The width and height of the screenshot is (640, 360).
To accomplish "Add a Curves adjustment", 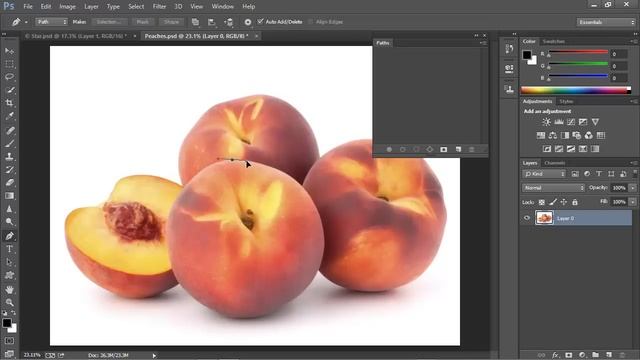I will [x=571, y=122].
